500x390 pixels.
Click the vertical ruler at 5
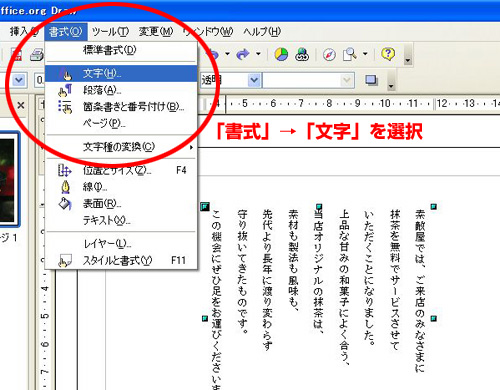pos(45,315)
